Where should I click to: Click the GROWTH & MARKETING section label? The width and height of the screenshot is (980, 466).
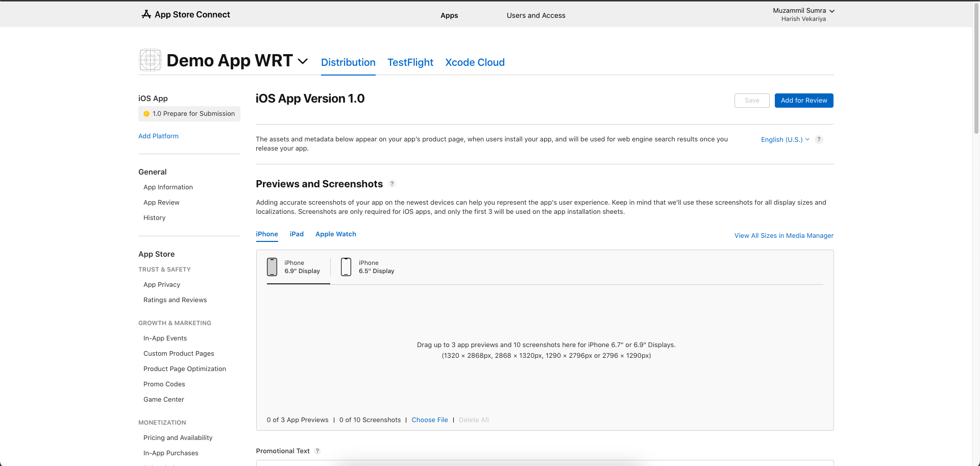point(175,323)
